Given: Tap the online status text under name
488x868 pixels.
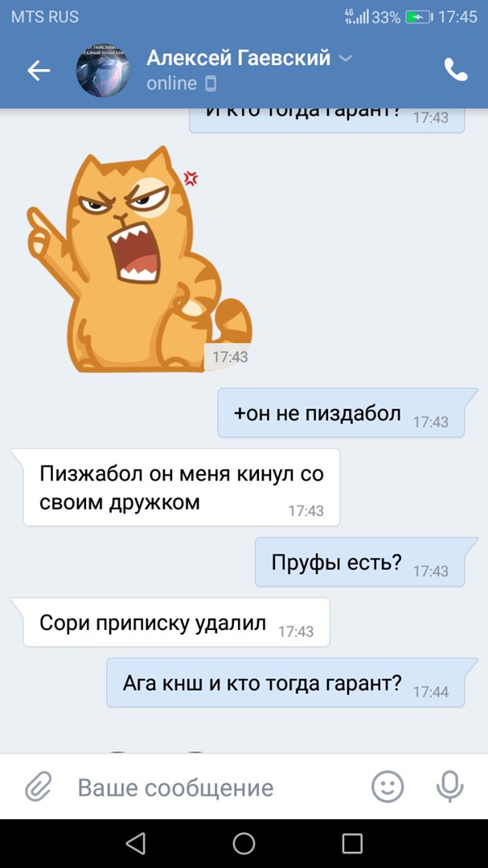Looking at the screenshot, I should click(171, 84).
